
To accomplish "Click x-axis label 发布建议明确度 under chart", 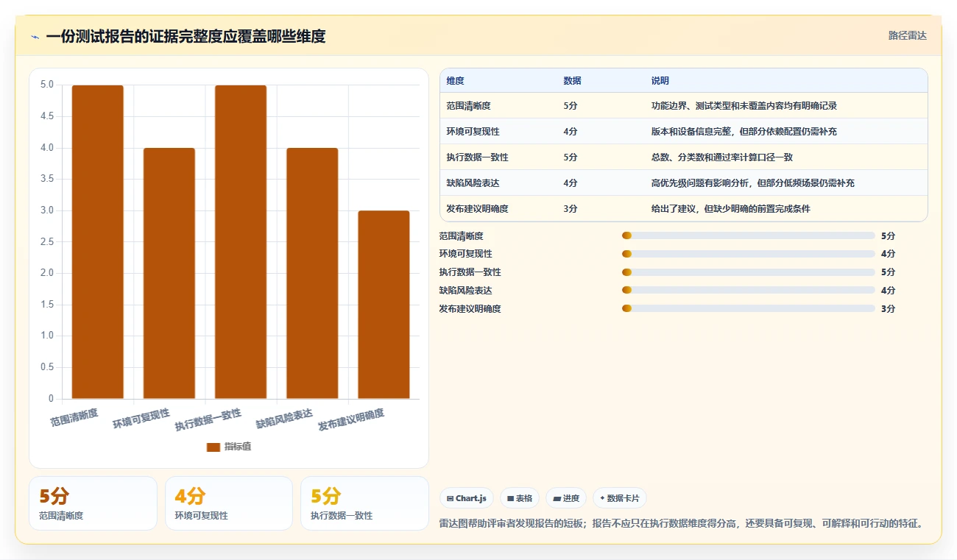I will [x=351, y=420].
